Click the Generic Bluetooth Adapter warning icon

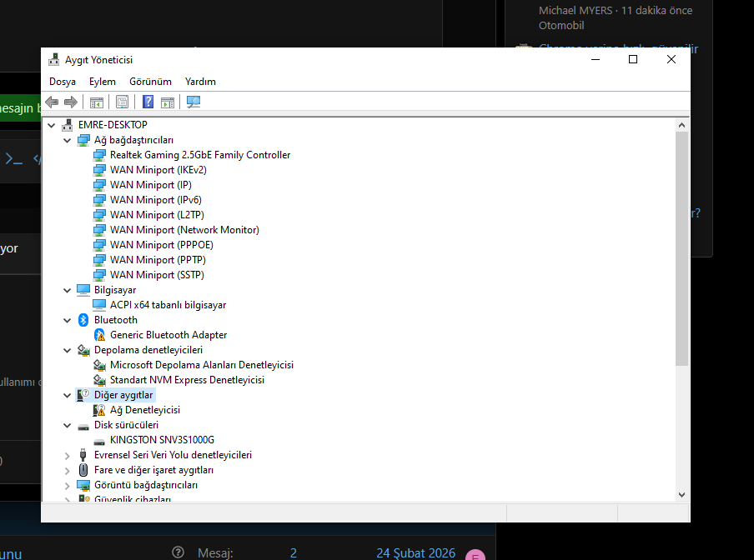tap(99, 335)
